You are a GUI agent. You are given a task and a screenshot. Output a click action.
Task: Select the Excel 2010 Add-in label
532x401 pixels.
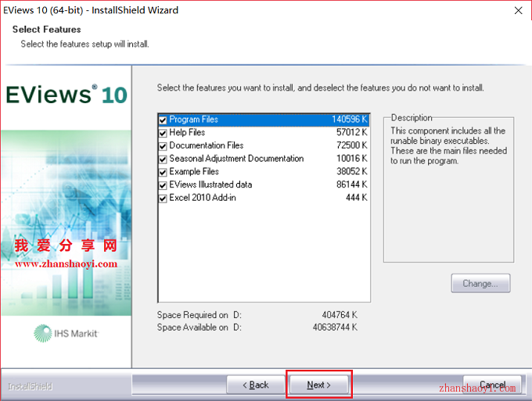tap(203, 198)
